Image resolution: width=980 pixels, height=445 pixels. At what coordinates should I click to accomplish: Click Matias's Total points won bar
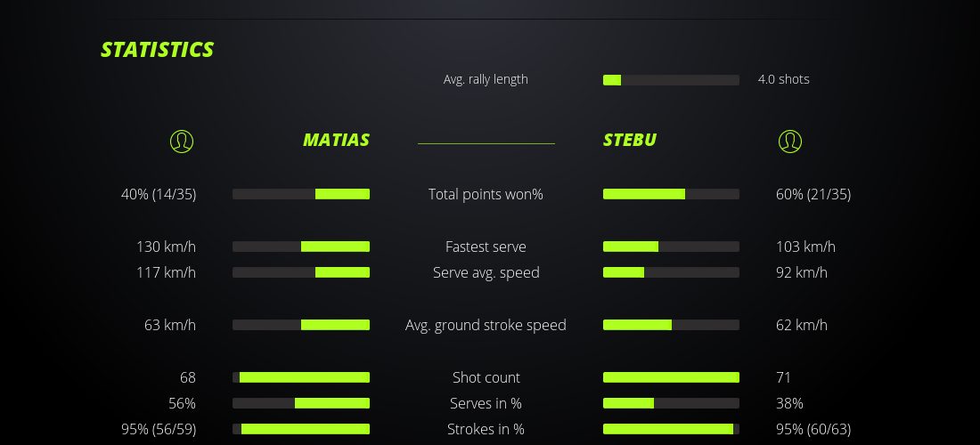301,194
